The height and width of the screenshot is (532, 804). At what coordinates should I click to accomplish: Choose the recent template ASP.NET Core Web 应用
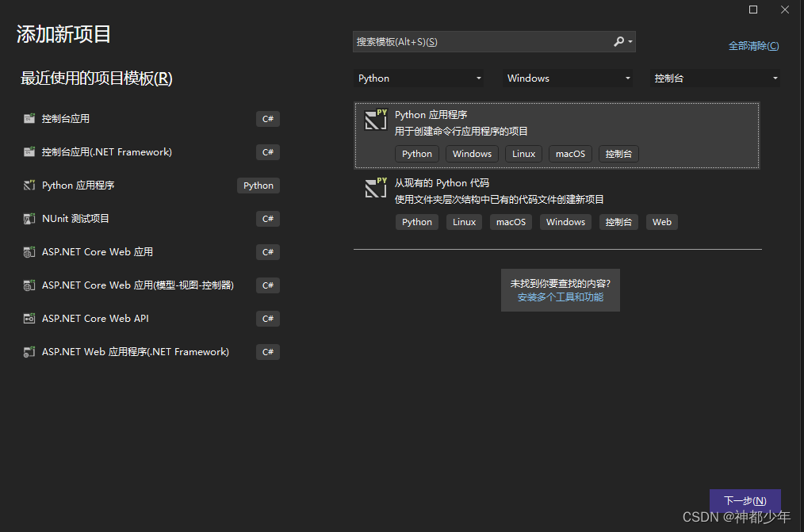150,251
